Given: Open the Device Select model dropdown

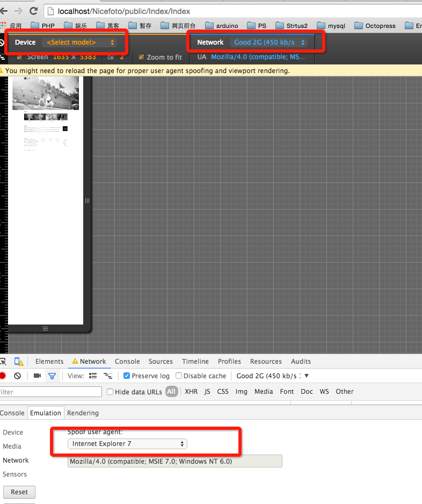Looking at the screenshot, I should (x=81, y=42).
